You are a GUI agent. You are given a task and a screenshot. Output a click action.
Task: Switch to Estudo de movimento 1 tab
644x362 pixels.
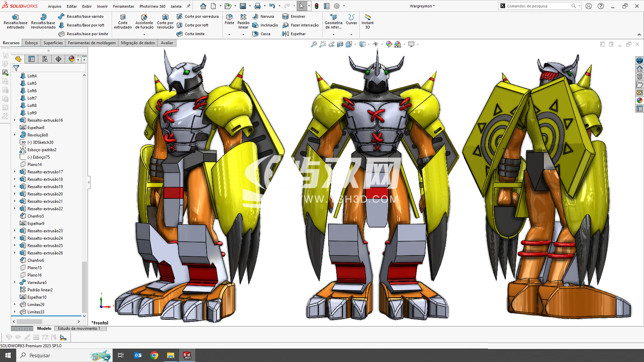point(79,328)
